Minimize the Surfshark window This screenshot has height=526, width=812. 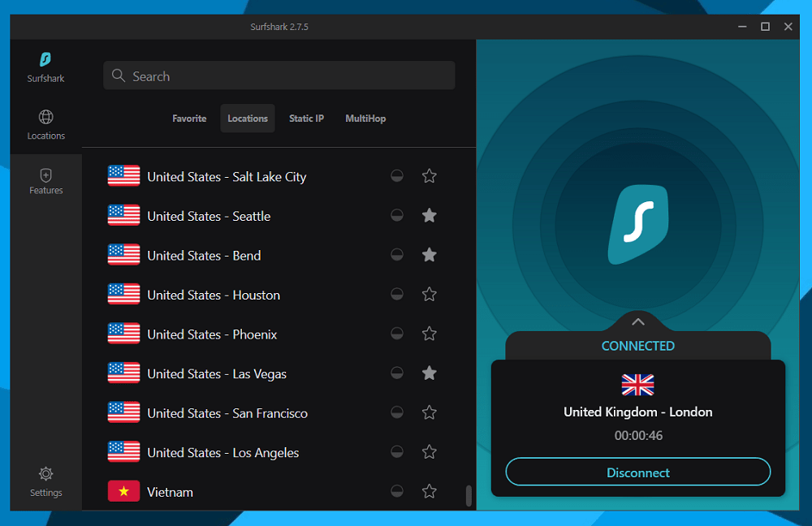[x=742, y=27]
